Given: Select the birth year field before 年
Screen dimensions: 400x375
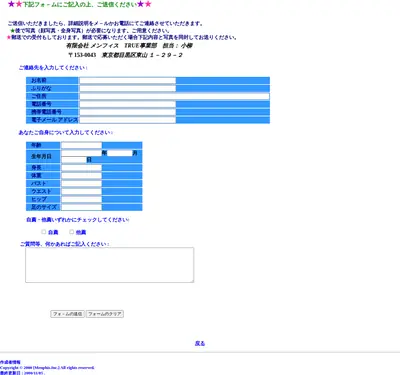Looking at the screenshot, I should 81,153.
